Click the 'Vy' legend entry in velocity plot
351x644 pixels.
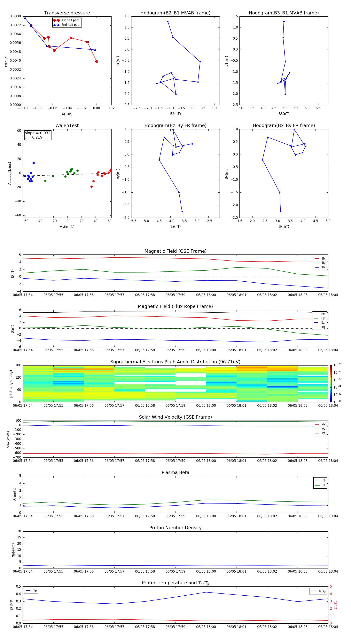[320, 429]
